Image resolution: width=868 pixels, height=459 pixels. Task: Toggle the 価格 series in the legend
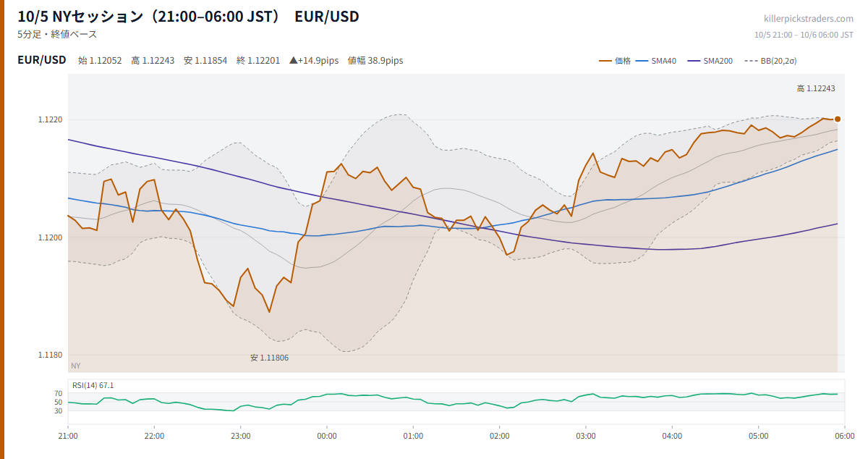coord(615,61)
